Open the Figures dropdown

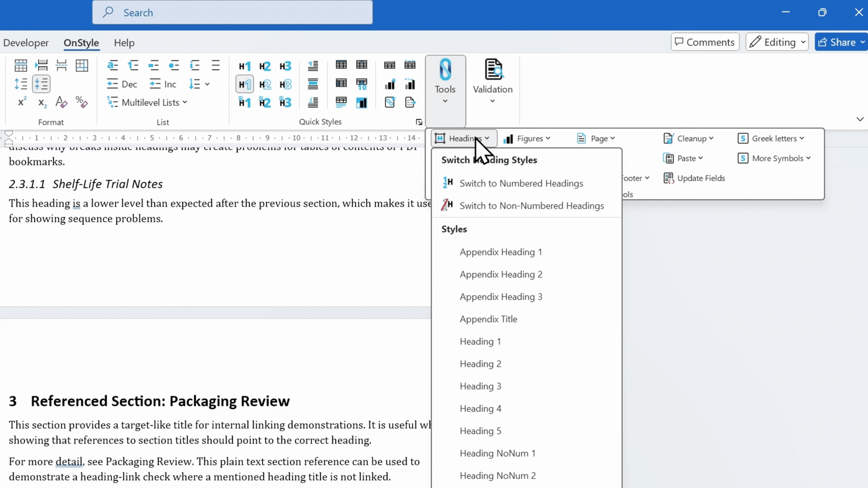tap(527, 138)
